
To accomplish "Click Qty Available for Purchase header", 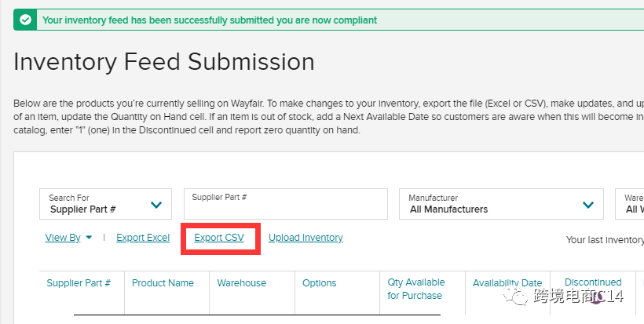I will point(416,289).
